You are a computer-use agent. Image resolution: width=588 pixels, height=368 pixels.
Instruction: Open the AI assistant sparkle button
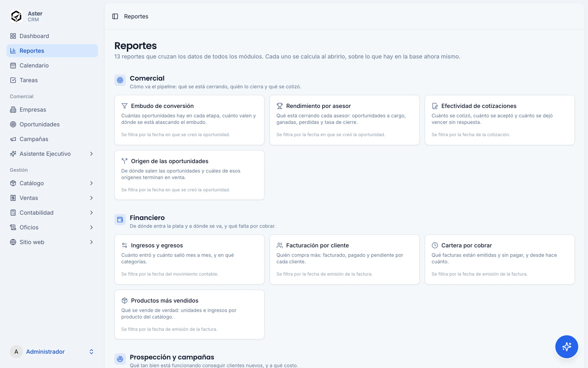(x=567, y=347)
